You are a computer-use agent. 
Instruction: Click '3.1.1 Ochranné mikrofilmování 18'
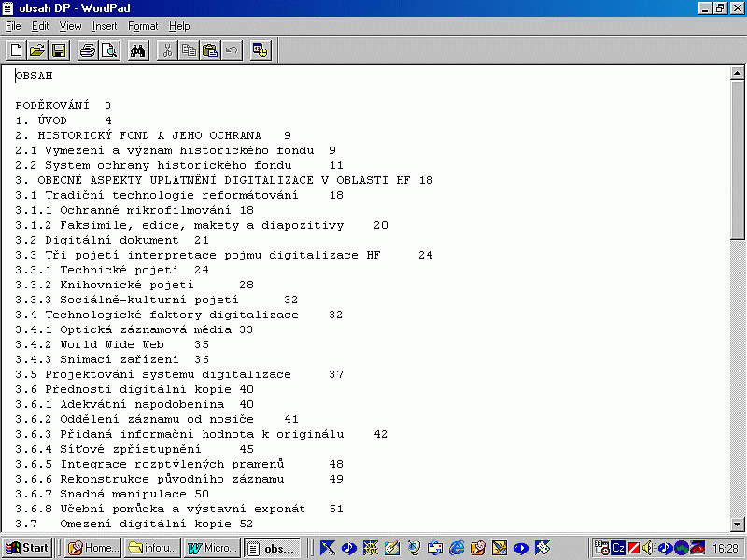point(134,210)
